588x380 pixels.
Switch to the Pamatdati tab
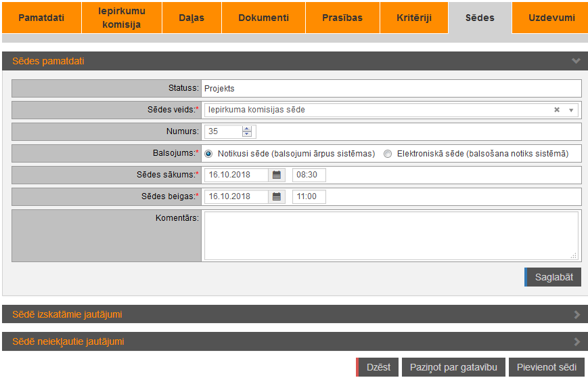click(41, 18)
